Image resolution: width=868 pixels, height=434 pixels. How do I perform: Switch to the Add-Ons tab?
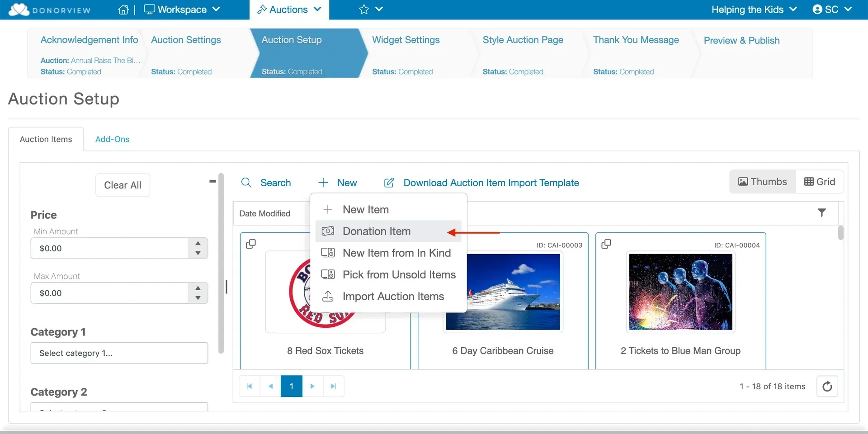click(113, 139)
